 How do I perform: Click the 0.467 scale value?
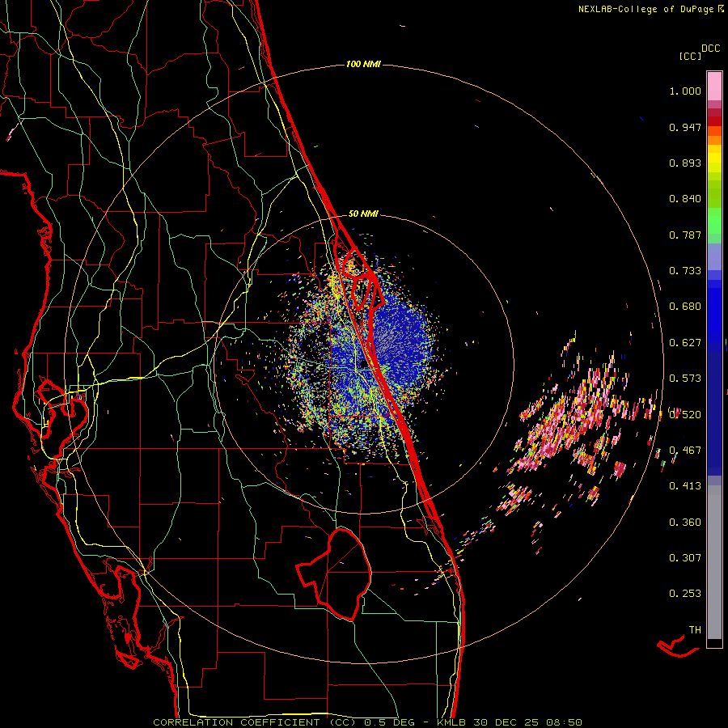685,451
